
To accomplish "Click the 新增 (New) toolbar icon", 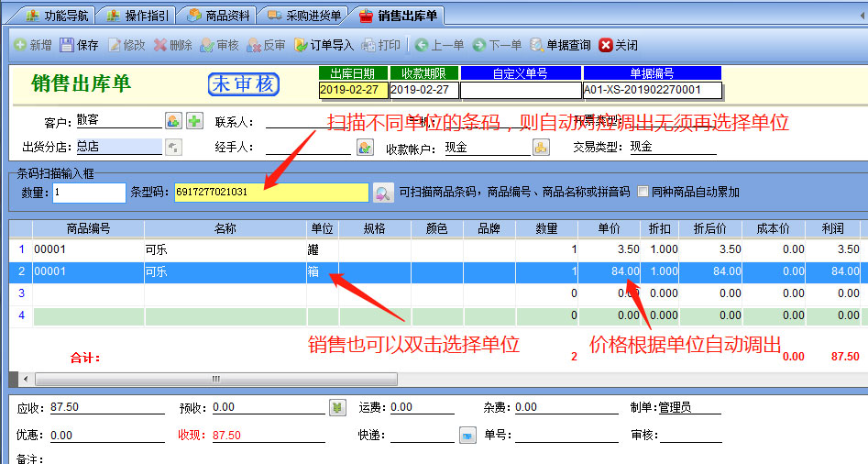I will [20, 45].
